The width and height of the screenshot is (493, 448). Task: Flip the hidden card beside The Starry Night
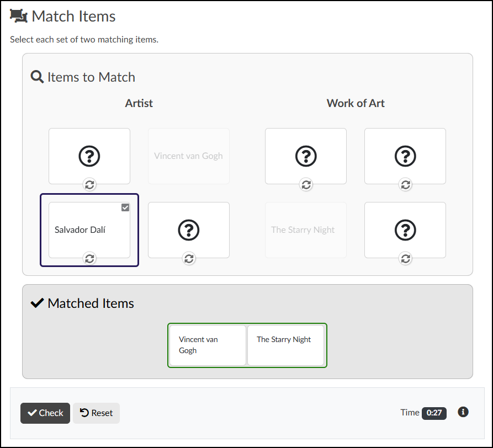[x=405, y=230]
